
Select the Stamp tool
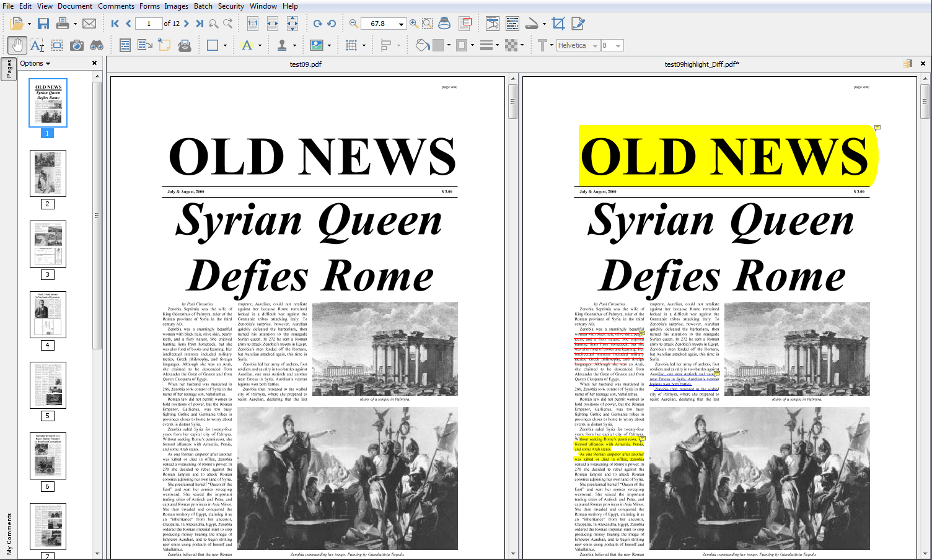coord(282,45)
